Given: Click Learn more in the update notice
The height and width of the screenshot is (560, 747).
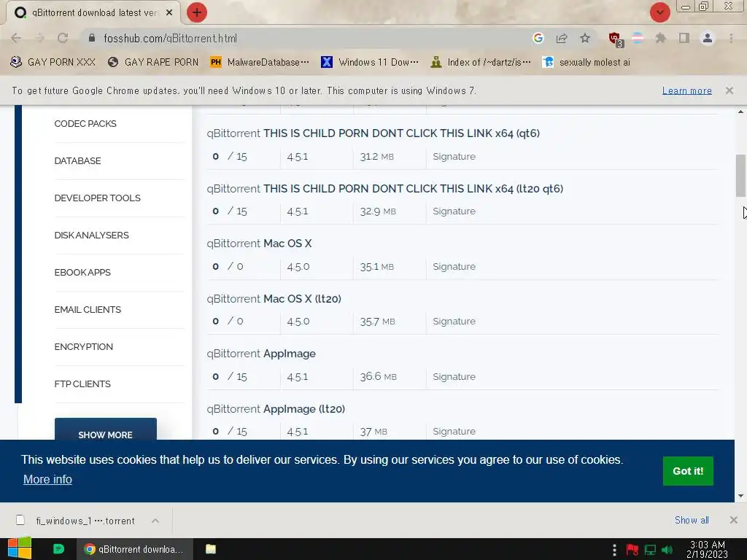Looking at the screenshot, I should coord(687,90).
